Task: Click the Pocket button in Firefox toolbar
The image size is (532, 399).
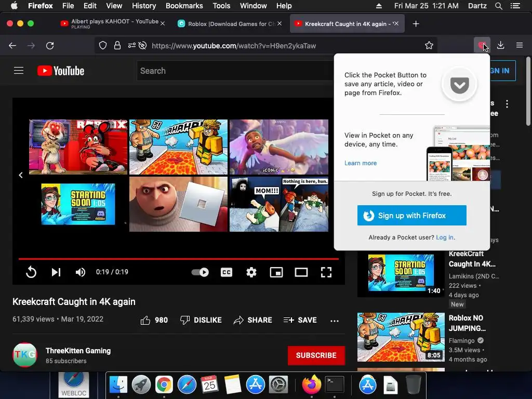Action: tap(482, 46)
